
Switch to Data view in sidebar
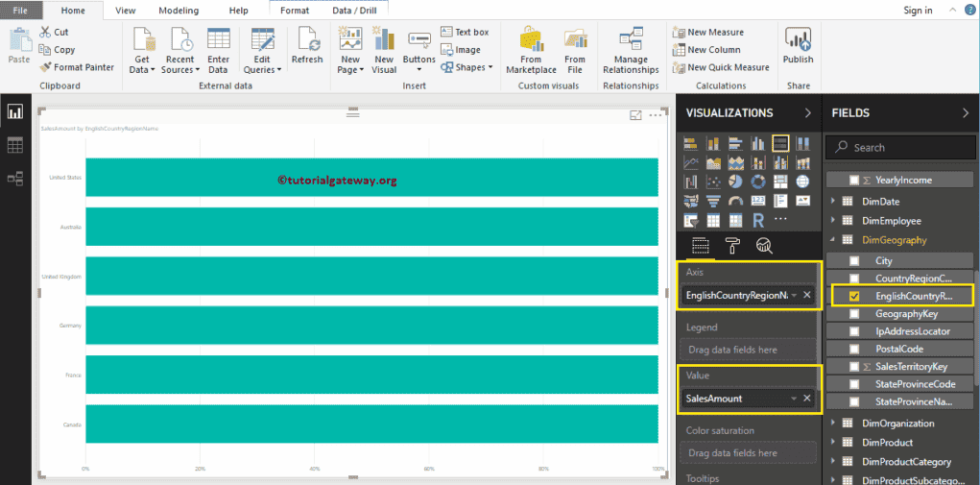(15, 146)
